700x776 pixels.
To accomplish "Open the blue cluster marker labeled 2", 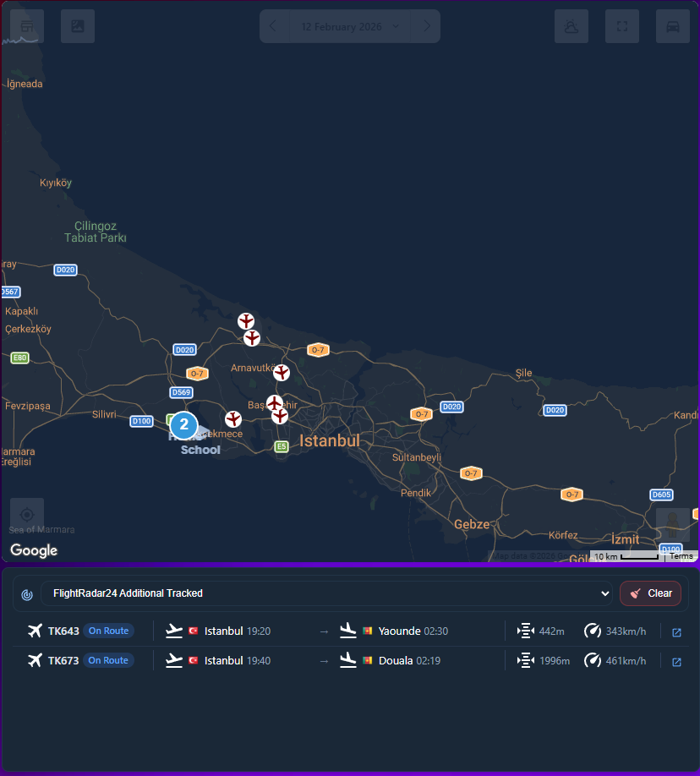I will 184,424.
